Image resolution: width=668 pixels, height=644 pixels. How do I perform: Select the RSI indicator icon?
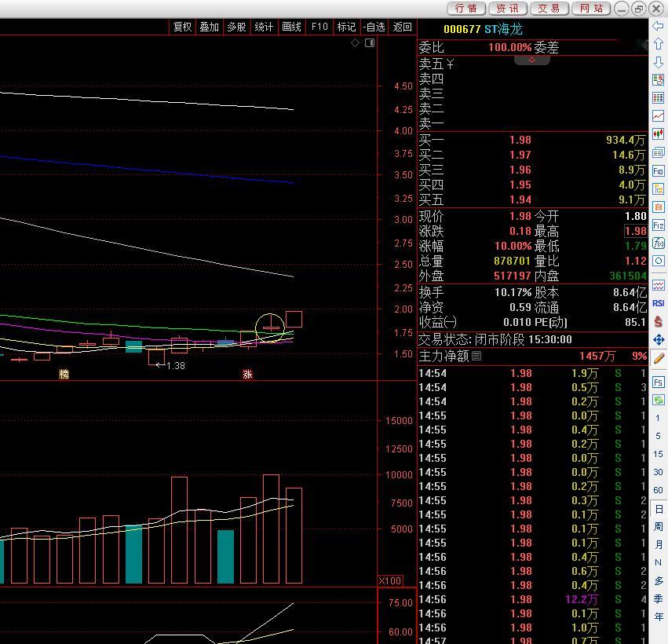[x=659, y=303]
